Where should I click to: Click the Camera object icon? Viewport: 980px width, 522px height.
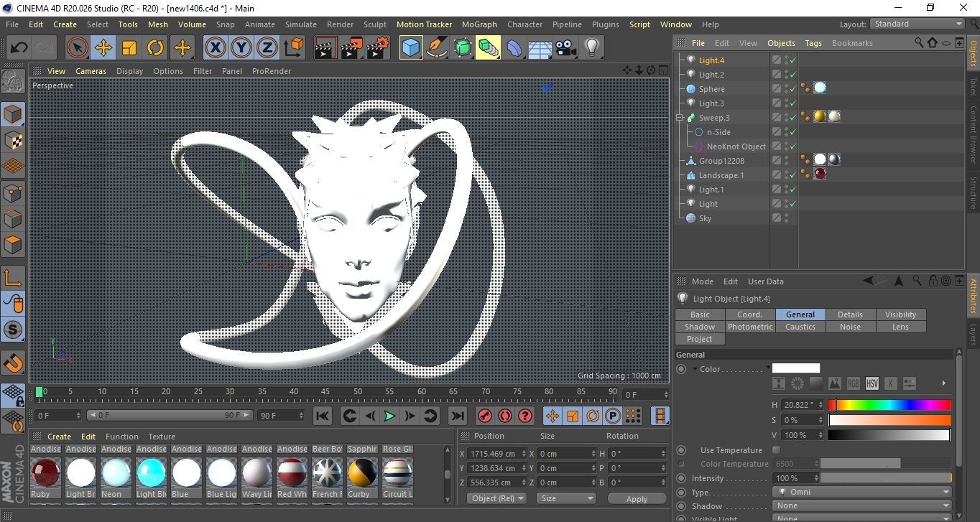(x=565, y=48)
